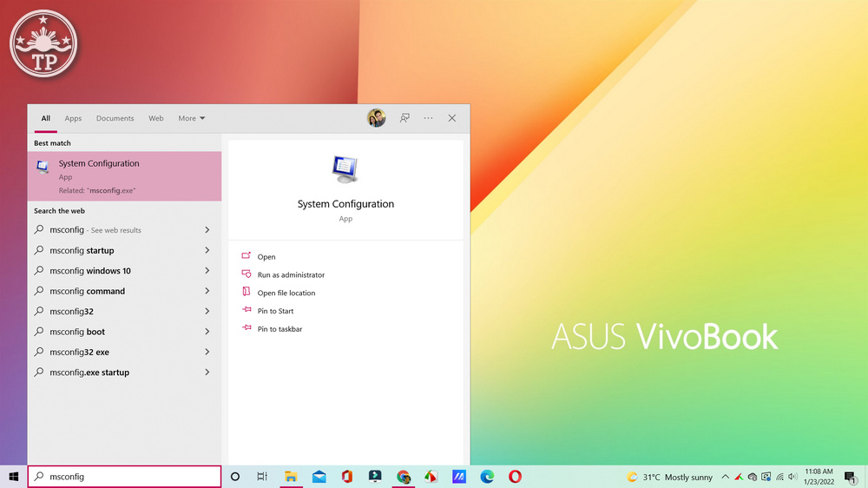The image size is (868, 488).
Task: Select 'msconfig windows 10' suggestion
Action: pos(124,271)
